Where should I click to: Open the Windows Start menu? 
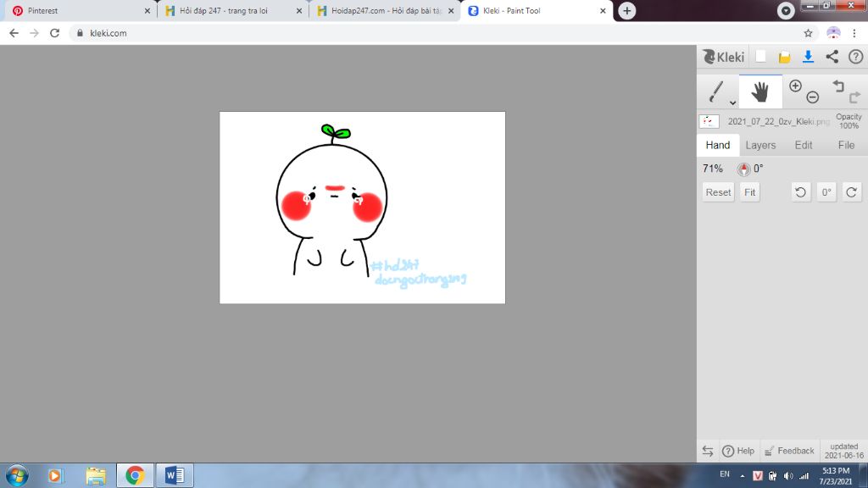[x=17, y=475]
